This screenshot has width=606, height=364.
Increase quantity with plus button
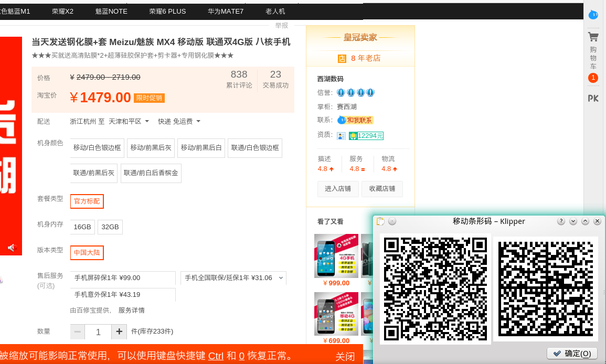click(x=119, y=331)
